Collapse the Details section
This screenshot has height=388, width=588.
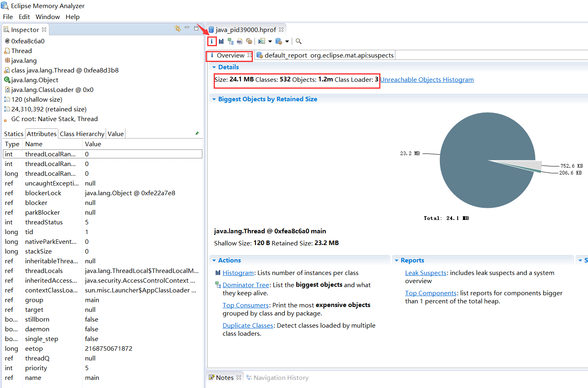click(214, 67)
